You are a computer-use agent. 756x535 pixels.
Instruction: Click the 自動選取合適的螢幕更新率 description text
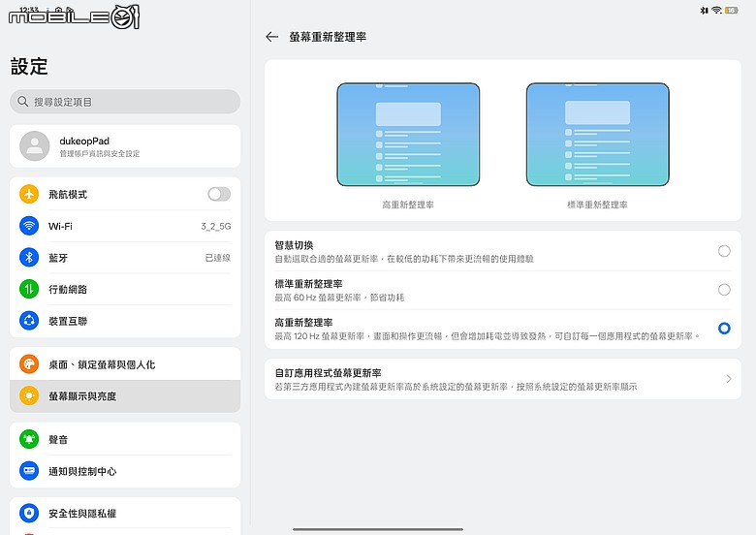point(404,259)
